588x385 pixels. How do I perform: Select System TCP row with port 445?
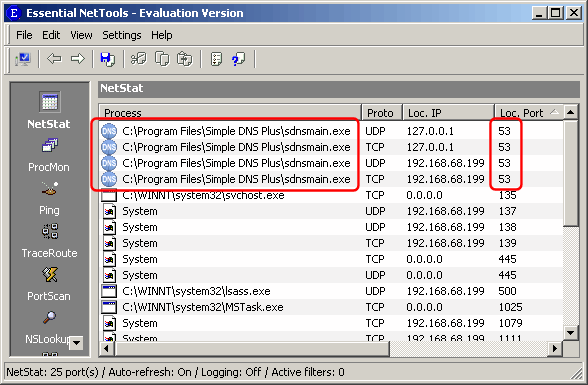pos(332,259)
